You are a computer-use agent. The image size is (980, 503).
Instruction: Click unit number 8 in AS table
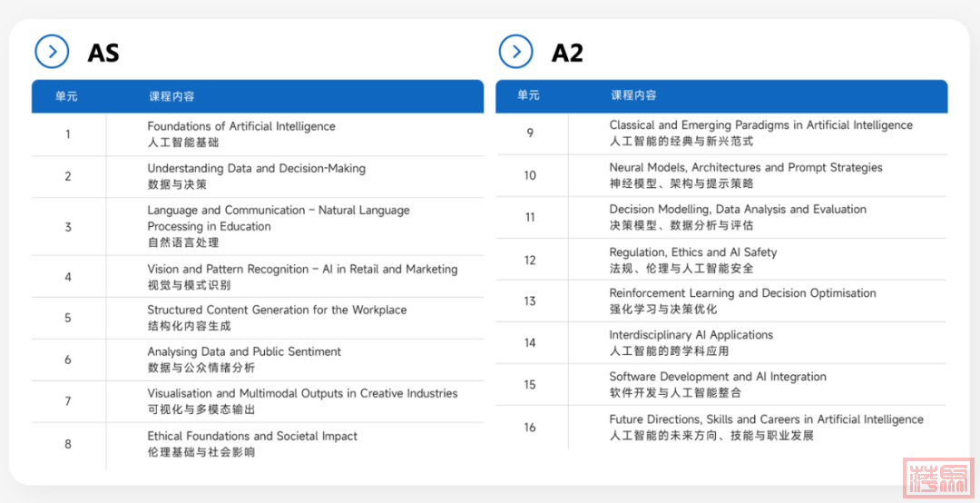67,444
